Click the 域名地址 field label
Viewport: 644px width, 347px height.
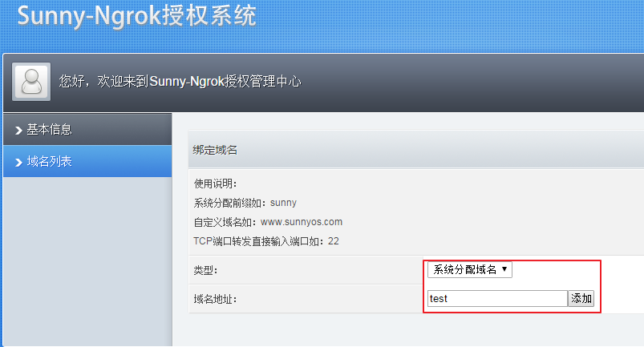click(215, 299)
